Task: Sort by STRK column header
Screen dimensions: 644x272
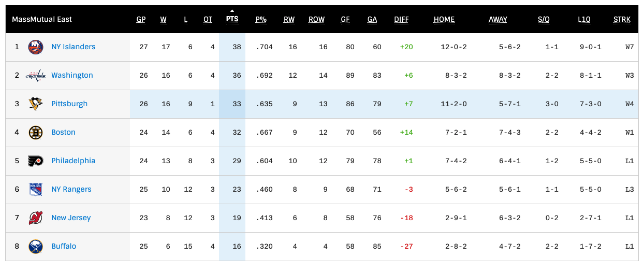Action: click(622, 20)
